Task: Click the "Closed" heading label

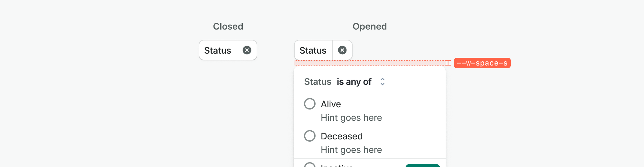Action: 228,26
